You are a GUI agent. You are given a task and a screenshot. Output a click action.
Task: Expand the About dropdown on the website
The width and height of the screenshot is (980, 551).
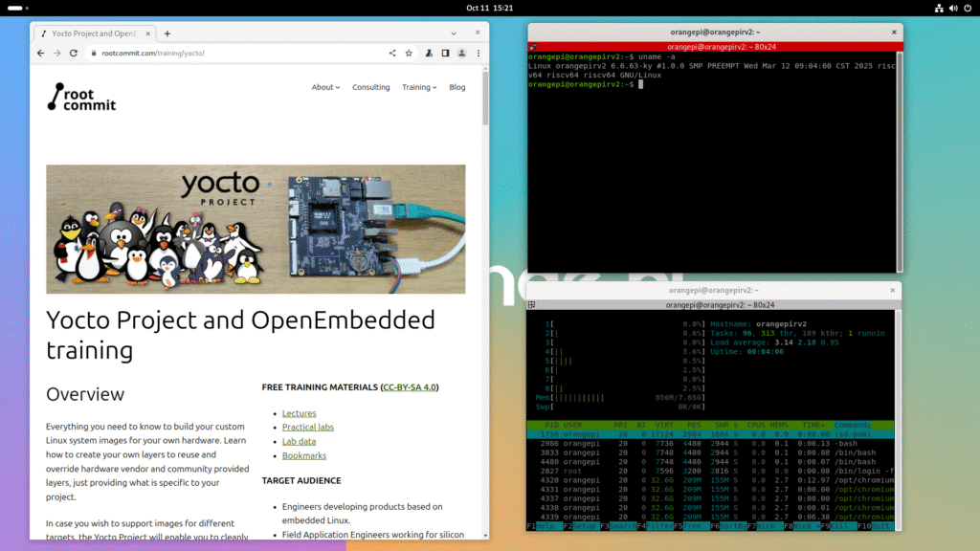coord(325,86)
